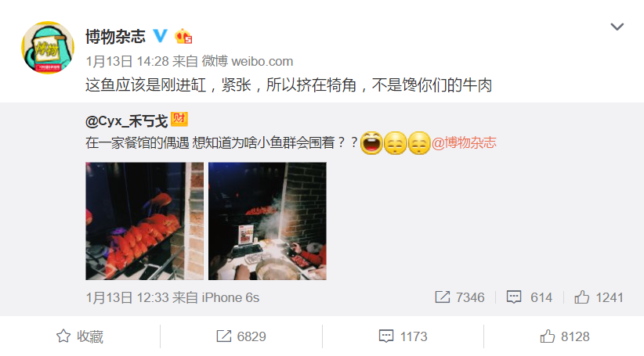Open the 博物杂志 account name link

(115, 37)
